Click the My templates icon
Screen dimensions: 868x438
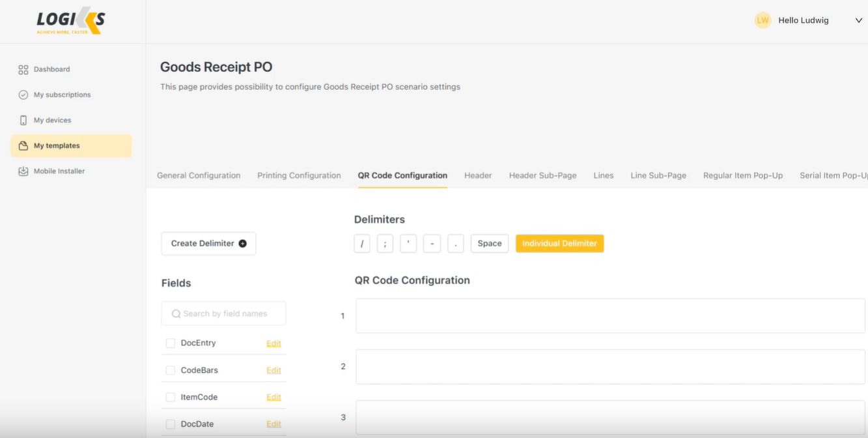pyautogui.click(x=23, y=146)
